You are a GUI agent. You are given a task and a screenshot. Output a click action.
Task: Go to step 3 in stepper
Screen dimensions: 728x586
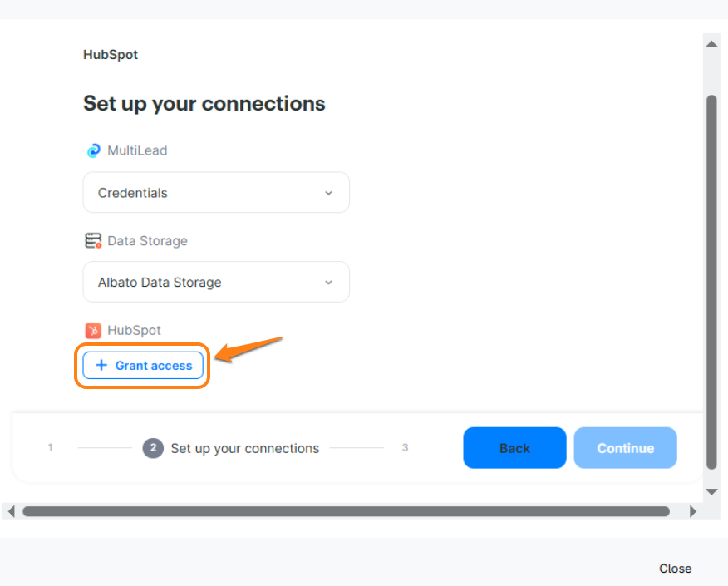tap(406, 448)
